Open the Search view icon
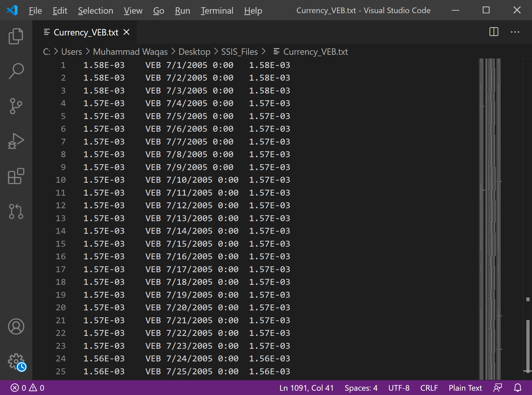Viewport: 532px width, 395px height. tap(16, 71)
